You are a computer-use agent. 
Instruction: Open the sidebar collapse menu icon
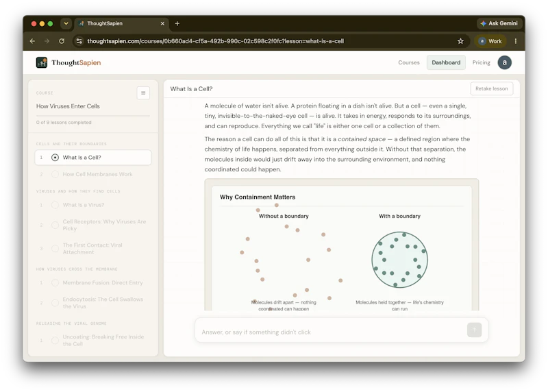(143, 93)
